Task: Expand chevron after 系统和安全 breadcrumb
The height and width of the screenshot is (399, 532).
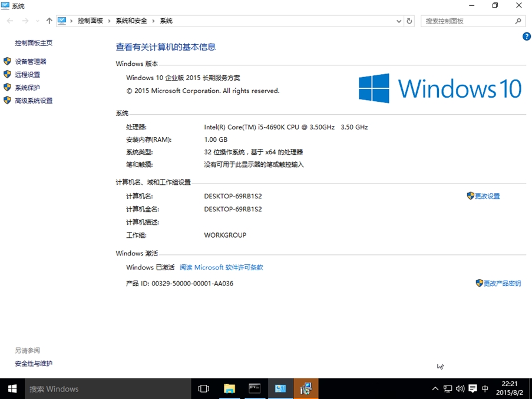Action: (x=153, y=21)
